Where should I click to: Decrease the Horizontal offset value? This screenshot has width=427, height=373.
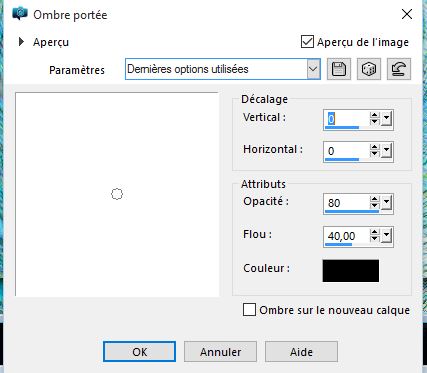click(x=375, y=154)
